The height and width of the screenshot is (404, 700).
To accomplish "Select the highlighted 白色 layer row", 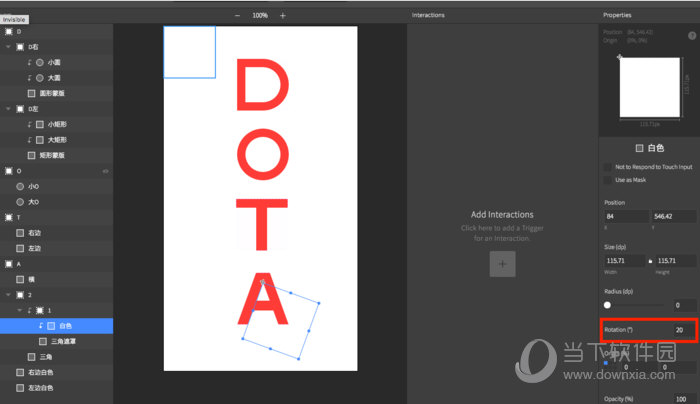I will (x=56, y=326).
